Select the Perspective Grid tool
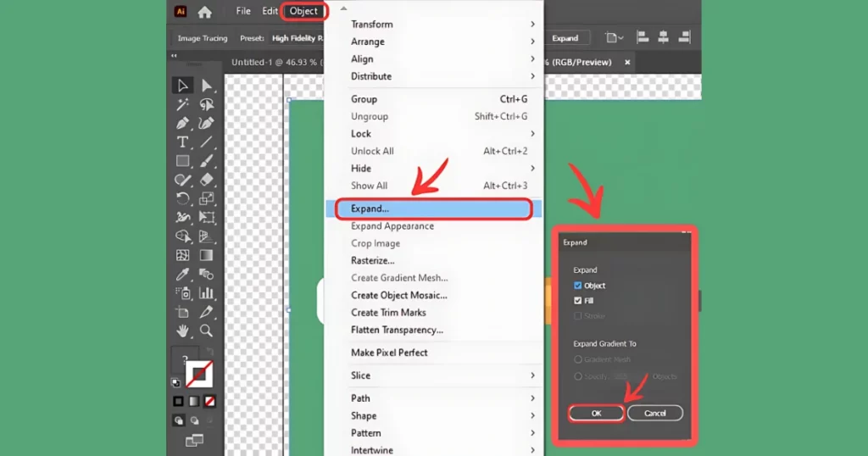The width and height of the screenshot is (868, 456). 207,236
